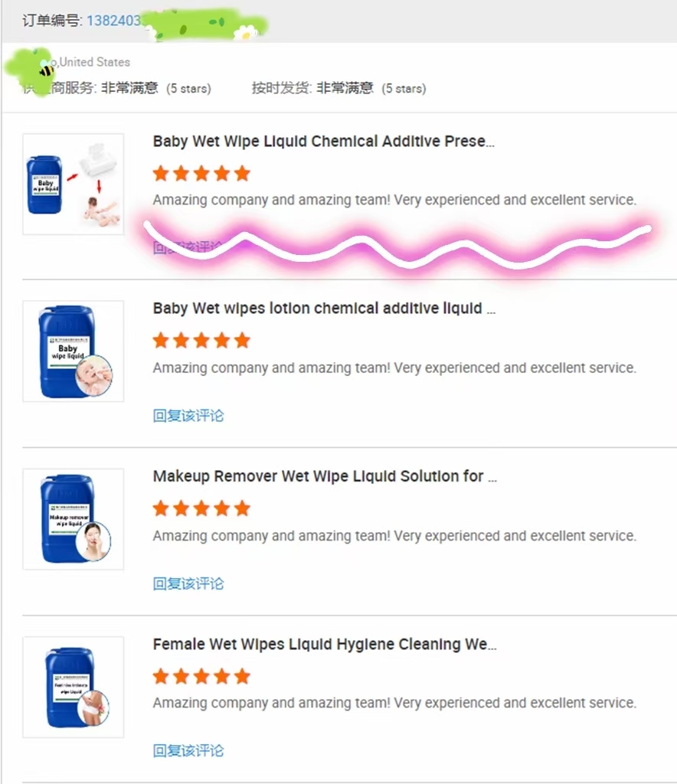Click the five stars under Baby Wet wipes lotion
677x784 pixels.
pos(201,341)
